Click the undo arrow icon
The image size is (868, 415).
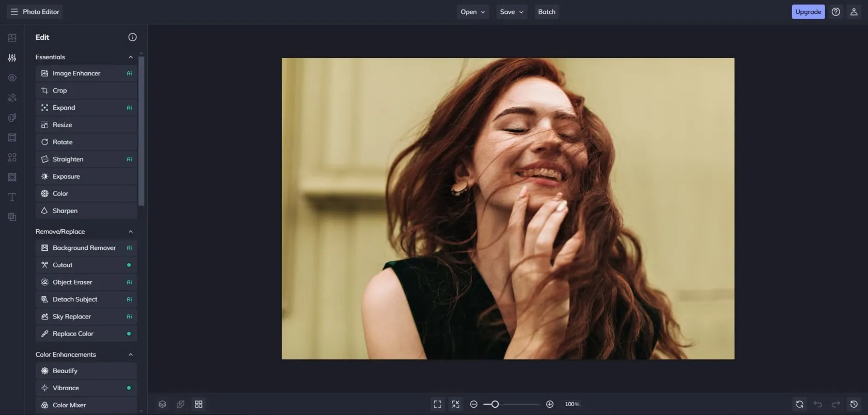point(817,404)
